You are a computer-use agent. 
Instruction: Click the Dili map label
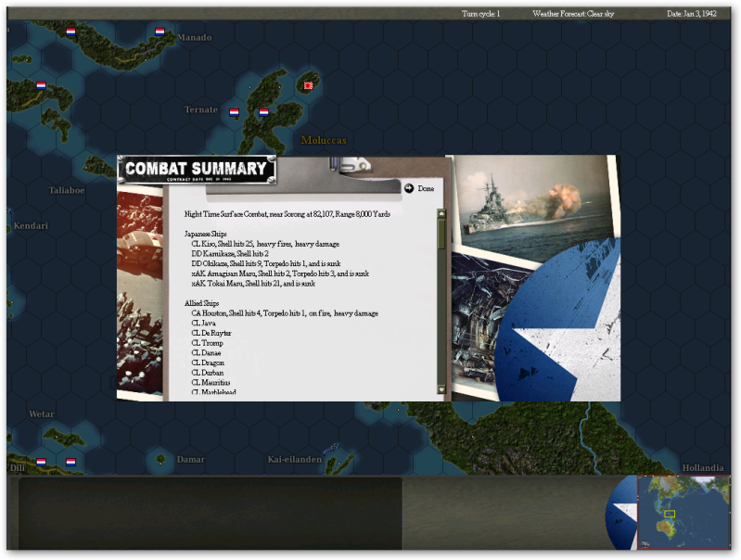click(18, 468)
